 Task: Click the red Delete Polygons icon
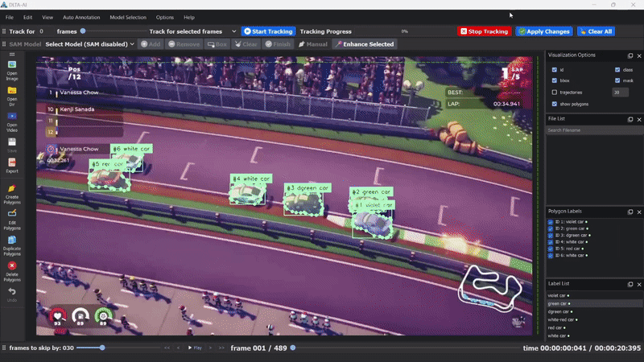click(12, 265)
